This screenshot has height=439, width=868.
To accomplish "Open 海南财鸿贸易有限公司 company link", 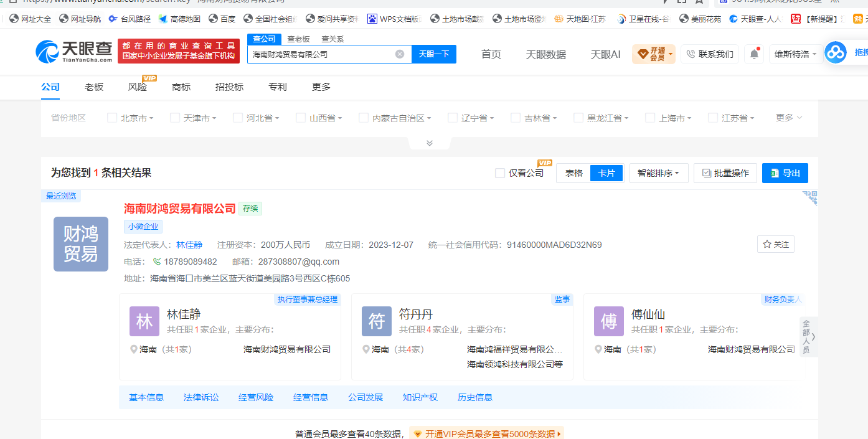I will (180, 209).
